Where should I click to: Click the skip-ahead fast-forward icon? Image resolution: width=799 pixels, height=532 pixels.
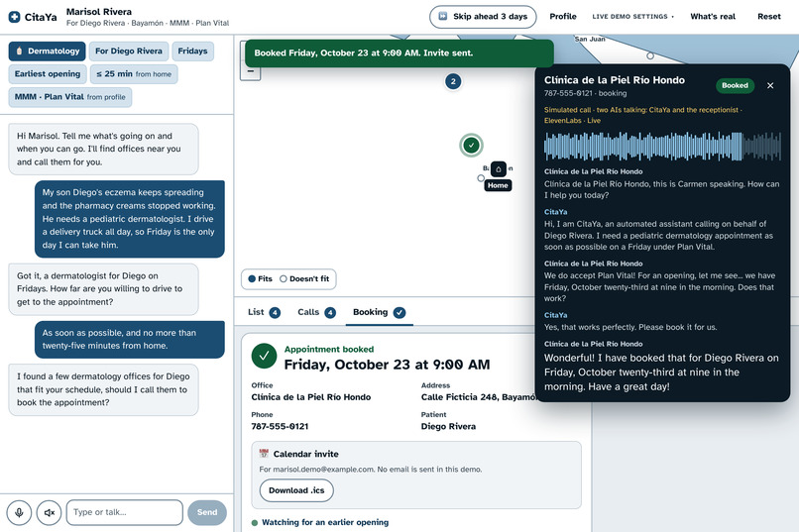coord(443,16)
